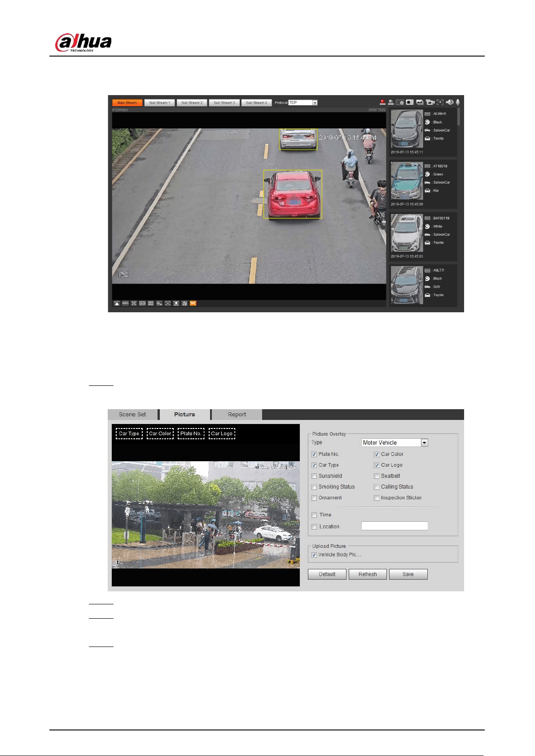The image size is (535, 756).
Task: Start recording with the video camera icon
Action: [430, 102]
